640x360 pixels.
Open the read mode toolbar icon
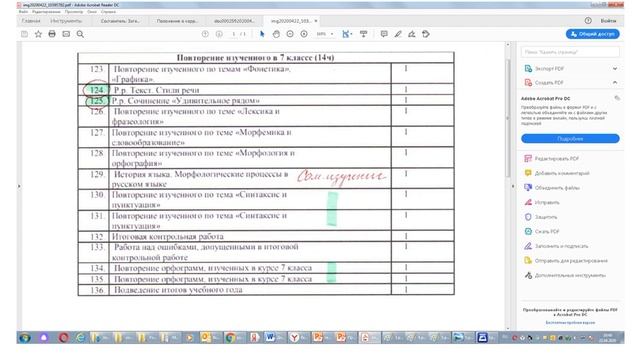pyautogui.click(x=363, y=34)
